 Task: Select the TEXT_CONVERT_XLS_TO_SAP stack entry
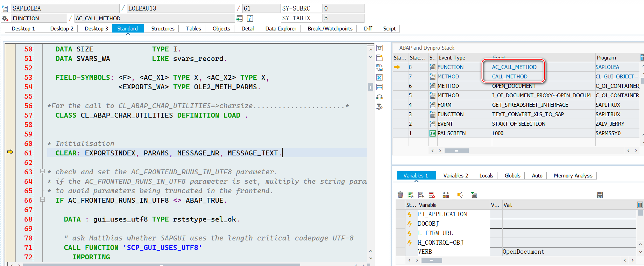point(528,114)
